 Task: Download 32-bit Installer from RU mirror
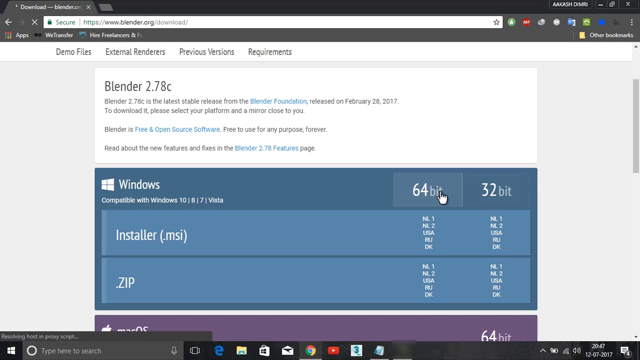click(x=496, y=240)
